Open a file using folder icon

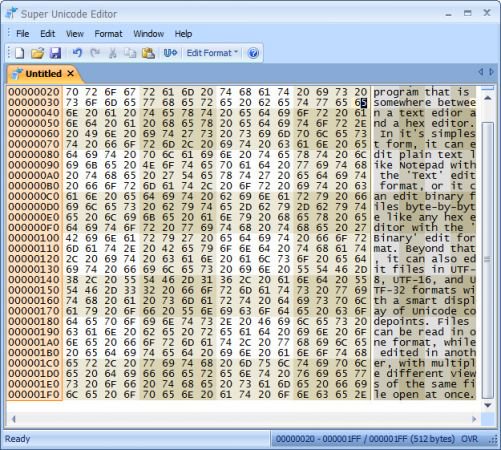coord(37,53)
